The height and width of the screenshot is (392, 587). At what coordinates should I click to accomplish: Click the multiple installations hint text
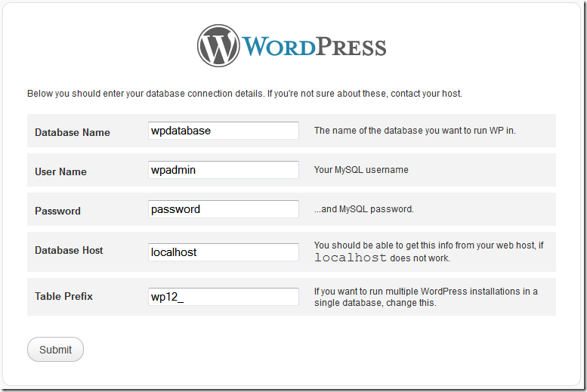(x=426, y=297)
